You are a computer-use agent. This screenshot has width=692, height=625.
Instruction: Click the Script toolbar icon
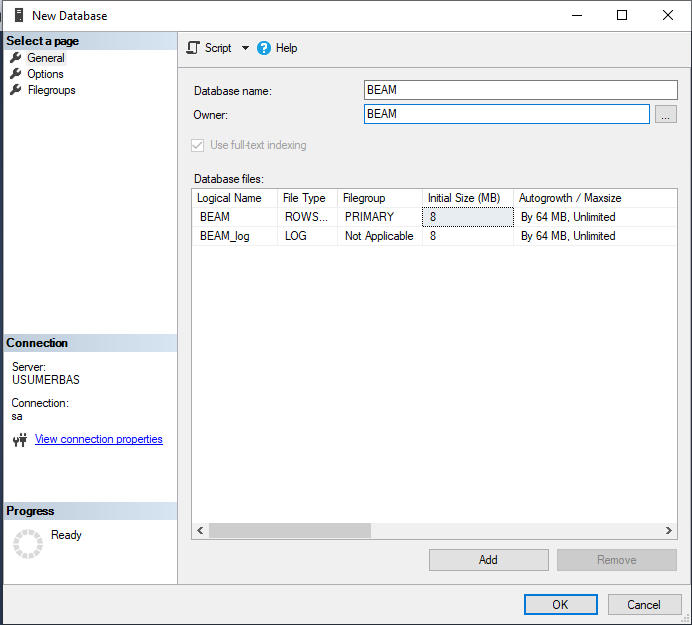pyautogui.click(x=194, y=48)
